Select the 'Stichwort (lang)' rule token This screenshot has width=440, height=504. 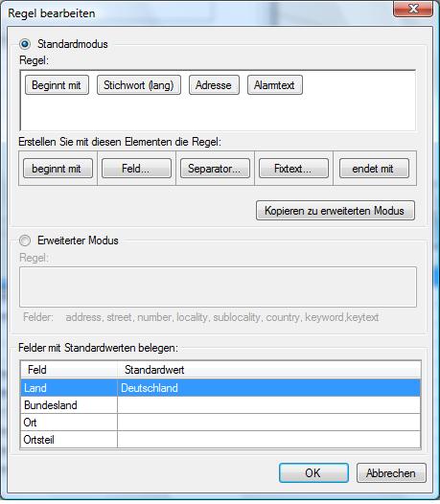click(x=139, y=85)
